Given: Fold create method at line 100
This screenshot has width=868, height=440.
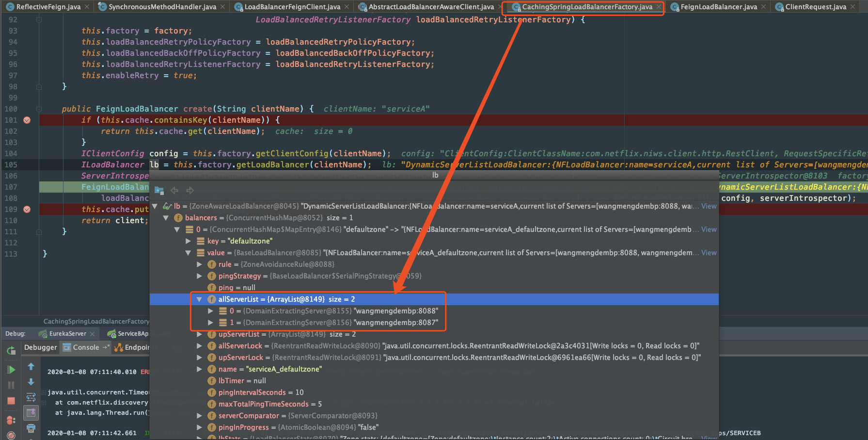Looking at the screenshot, I should click(x=39, y=109).
